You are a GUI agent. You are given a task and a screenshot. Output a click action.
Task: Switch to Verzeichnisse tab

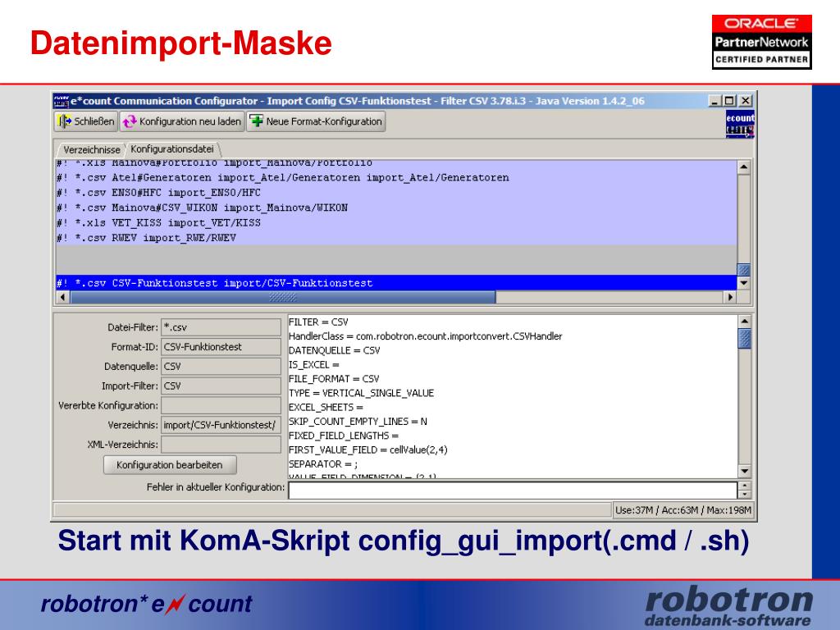point(92,149)
